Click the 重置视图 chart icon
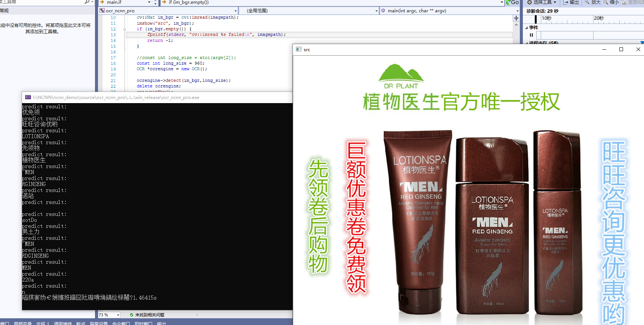Viewport: 644px width, 325px height. pyautogui.click(x=624, y=2)
